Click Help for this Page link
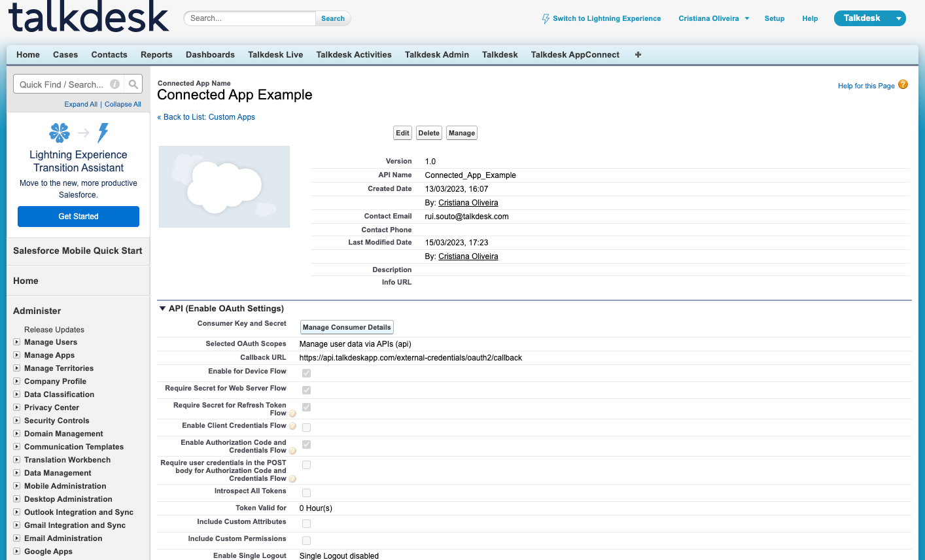Image resolution: width=925 pixels, height=560 pixels. 866,86
